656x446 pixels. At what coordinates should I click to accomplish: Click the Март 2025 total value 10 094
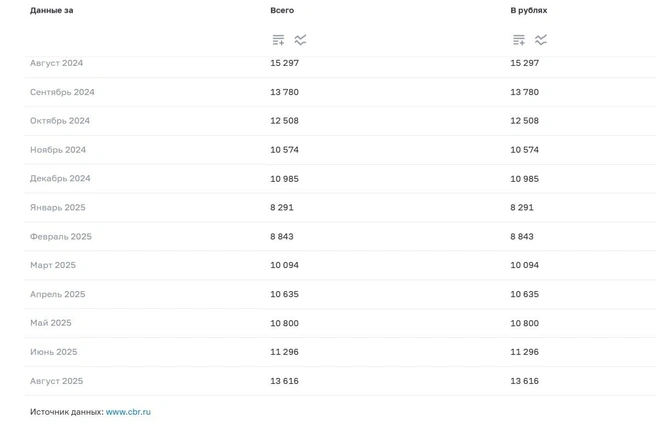click(284, 265)
